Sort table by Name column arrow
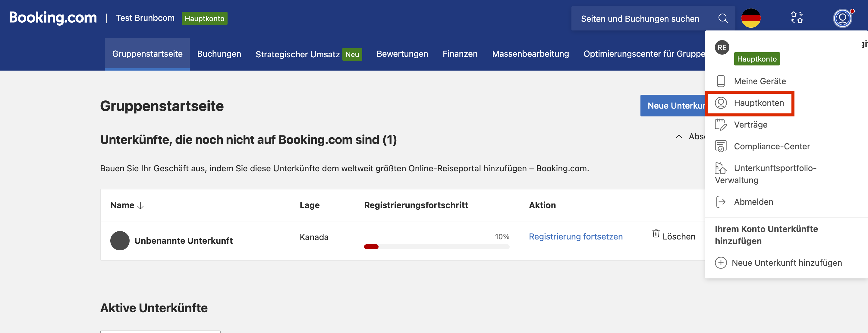 (140, 206)
